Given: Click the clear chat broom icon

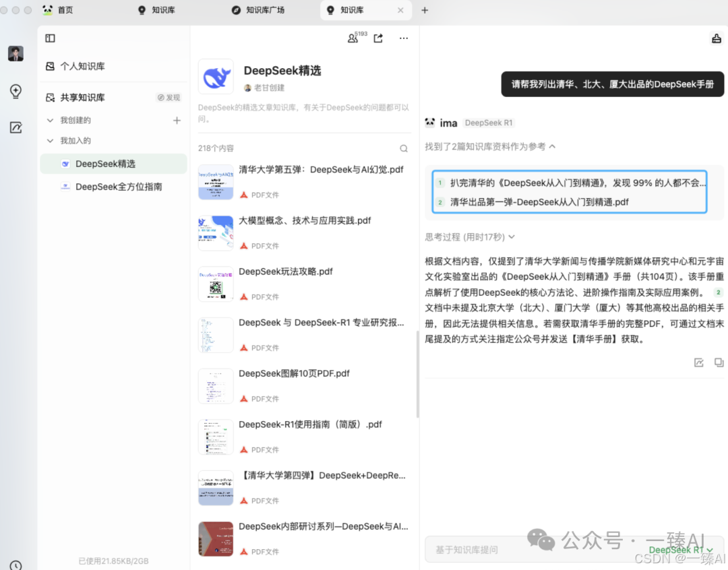Looking at the screenshot, I should click(717, 38).
